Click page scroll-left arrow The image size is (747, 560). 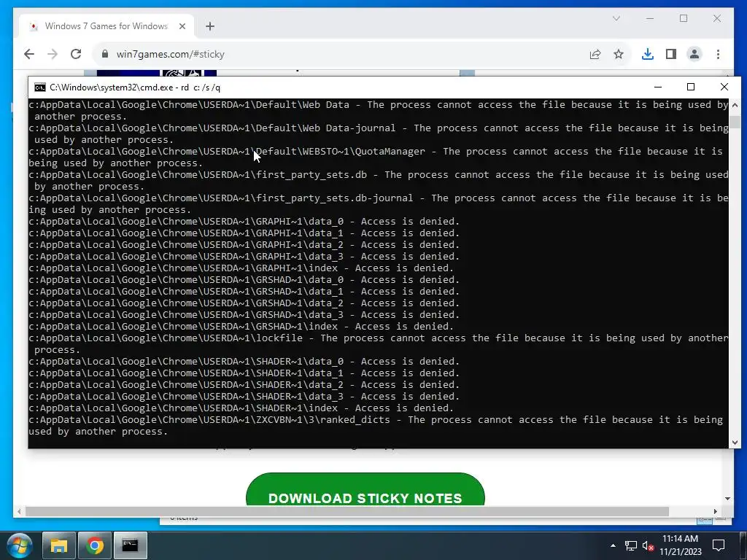click(19, 511)
